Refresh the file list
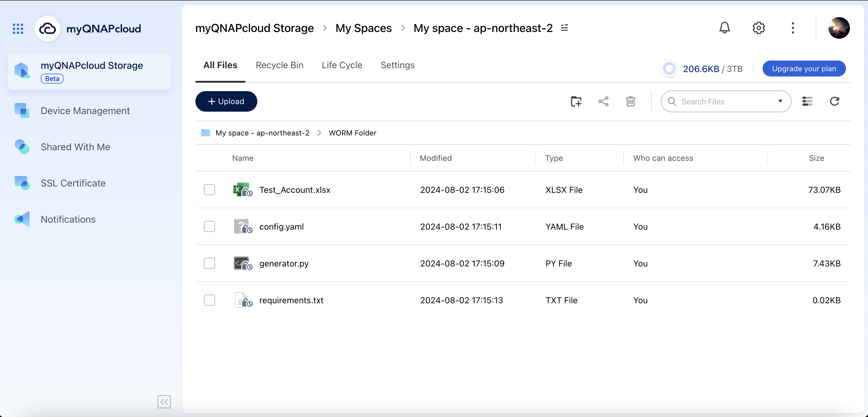The image size is (868, 417). point(834,101)
